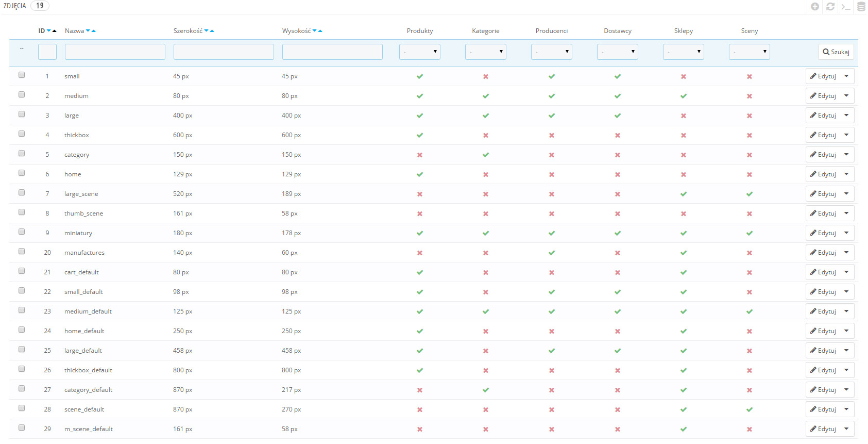Sort Nazwa column ascending with up arrow
The width and height of the screenshot is (868, 444).
(x=93, y=31)
